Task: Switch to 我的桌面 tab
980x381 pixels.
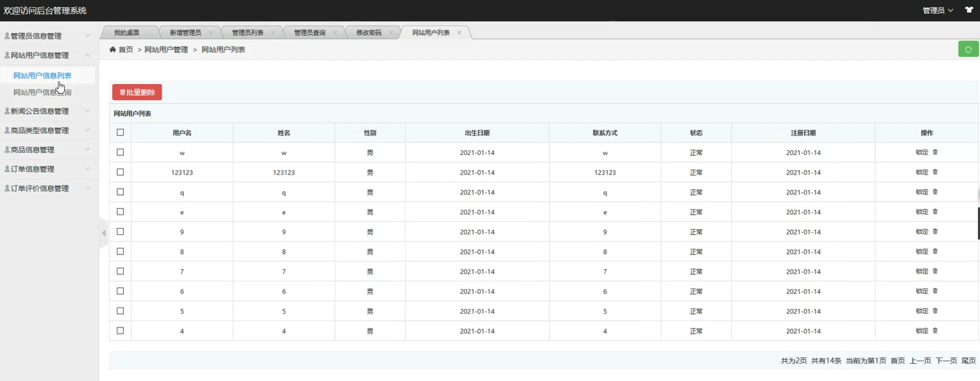Action: click(127, 32)
